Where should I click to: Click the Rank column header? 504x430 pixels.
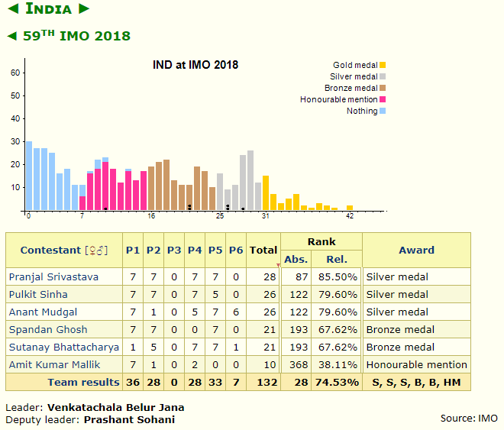click(x=321, y=241)
